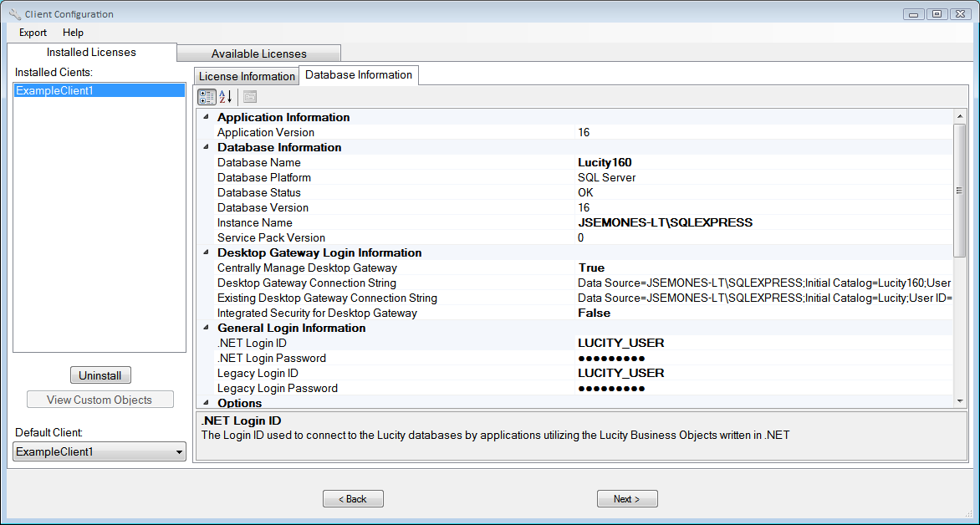Click the View Custom Objects button
The height and width of the screenshot is (525, 980).
[100, 399]
